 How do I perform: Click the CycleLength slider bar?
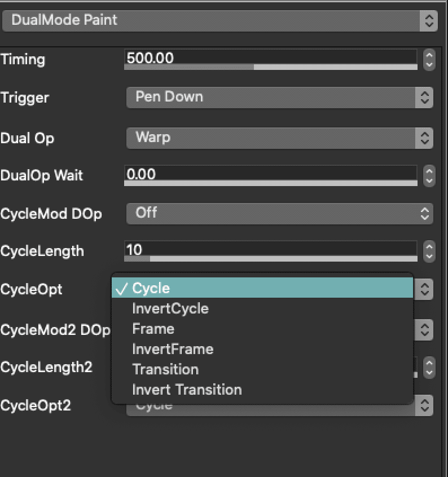pos(271,259)
